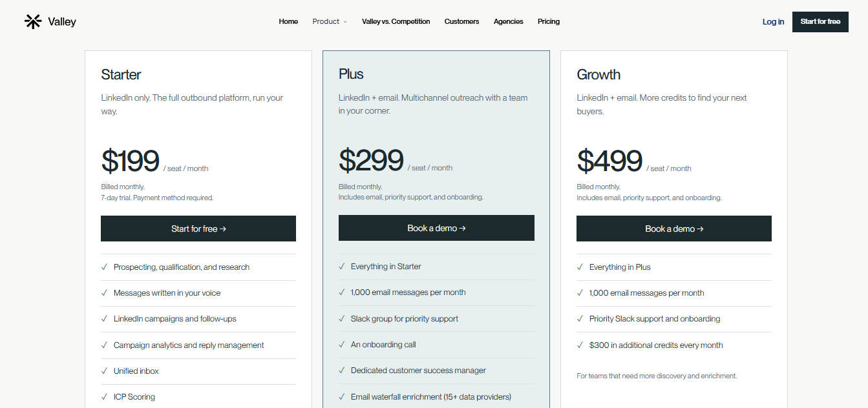Click 'An onboarding call' text

383,344
